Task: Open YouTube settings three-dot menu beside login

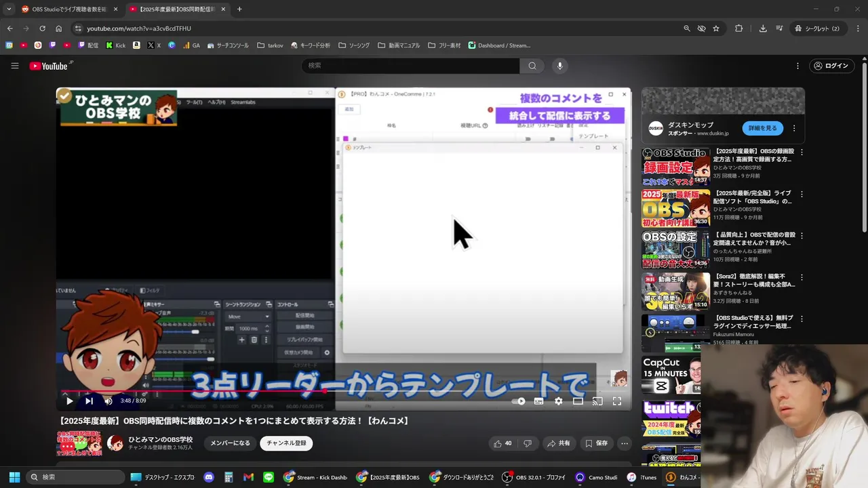Action: 797,66
